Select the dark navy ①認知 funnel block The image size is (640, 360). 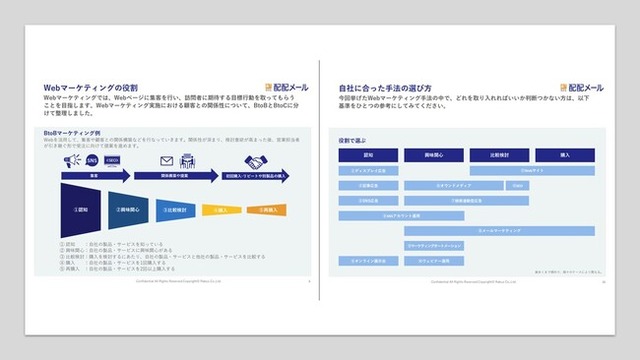point(80,210)
